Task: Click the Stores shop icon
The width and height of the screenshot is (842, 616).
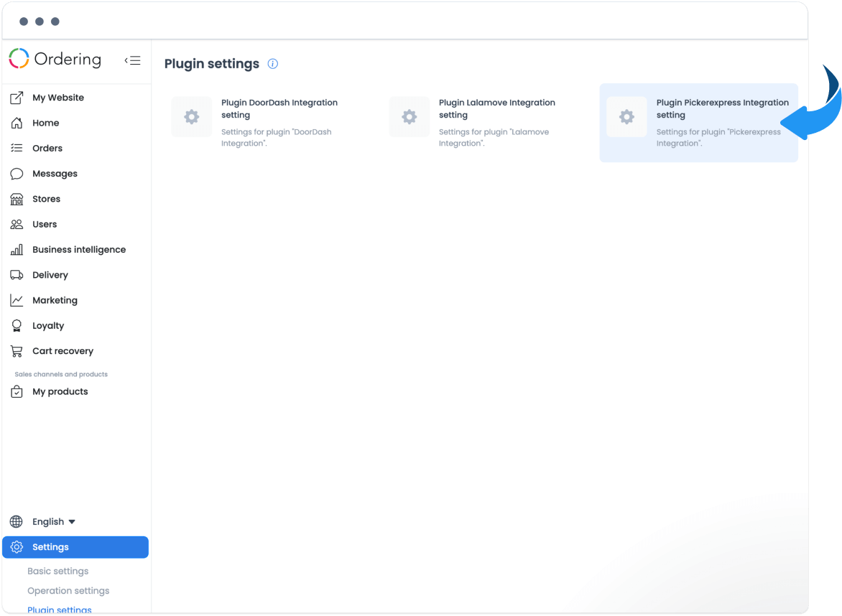Action: pyautogui.click(x=17, y=199)
